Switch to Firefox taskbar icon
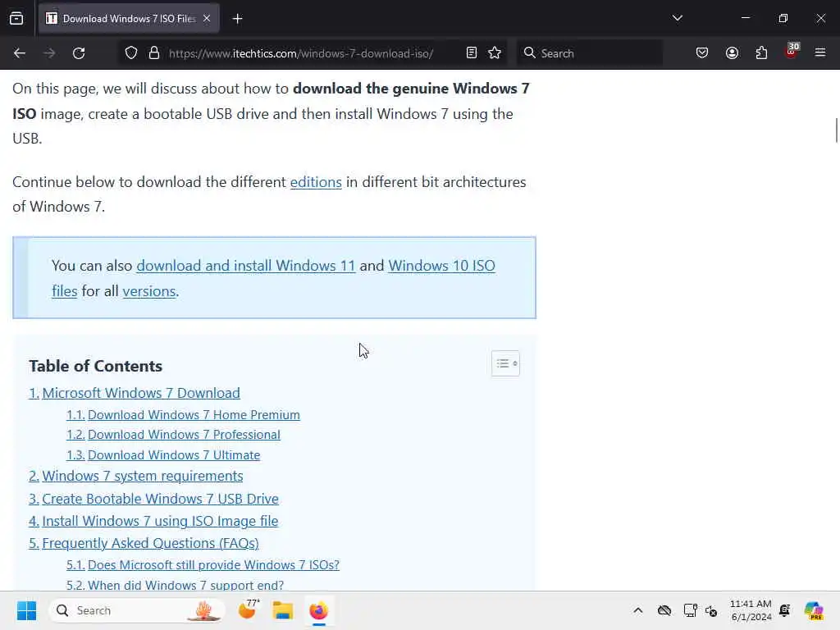The width and height of the screenshot is (840, 630). click(x=319, y=610)
